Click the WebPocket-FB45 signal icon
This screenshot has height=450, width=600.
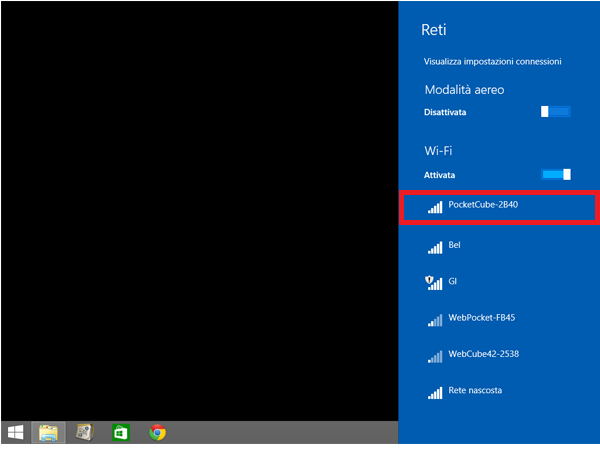click(x=435, y=320)
